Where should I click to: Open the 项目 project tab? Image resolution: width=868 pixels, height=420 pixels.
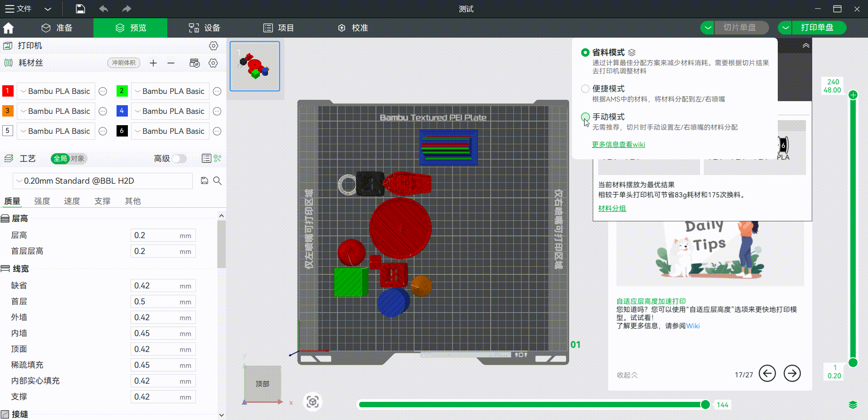[x=278, y=28]
